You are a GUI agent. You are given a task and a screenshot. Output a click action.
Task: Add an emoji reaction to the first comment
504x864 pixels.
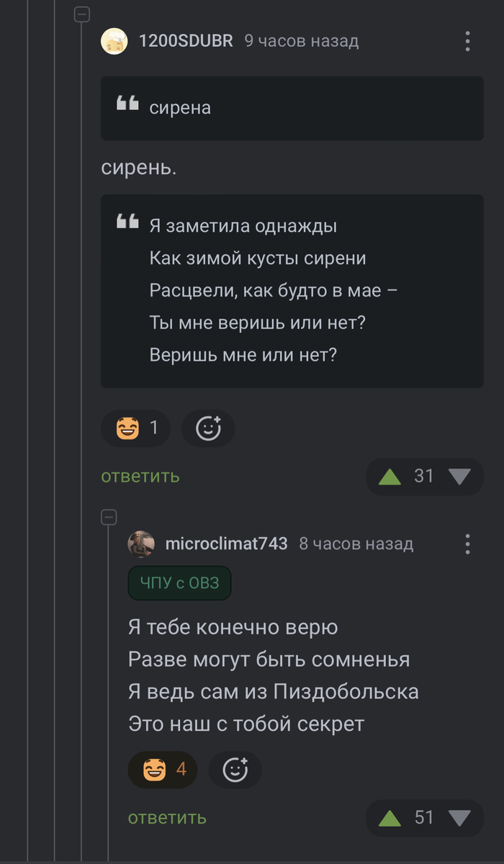click(x=208, y=428)
